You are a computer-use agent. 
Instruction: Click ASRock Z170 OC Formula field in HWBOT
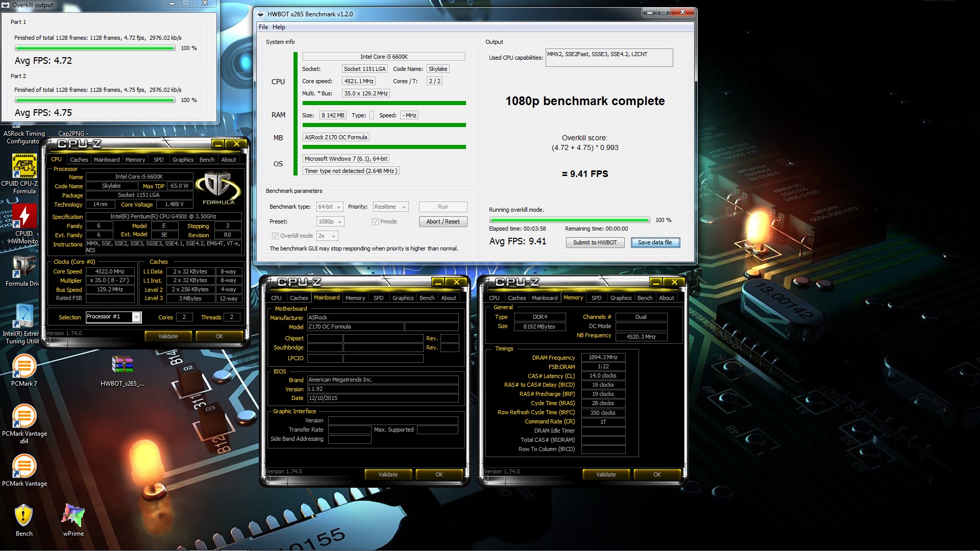[x=336, y=138]
